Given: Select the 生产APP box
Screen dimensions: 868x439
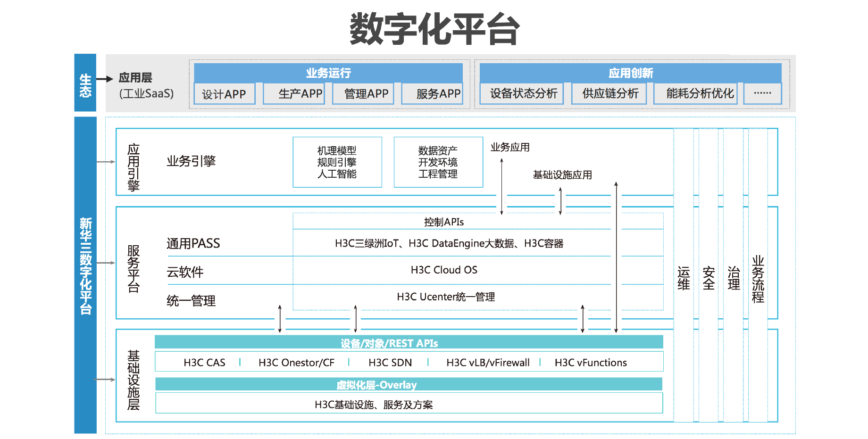Looking at the screenshot, I should (293, 94).
